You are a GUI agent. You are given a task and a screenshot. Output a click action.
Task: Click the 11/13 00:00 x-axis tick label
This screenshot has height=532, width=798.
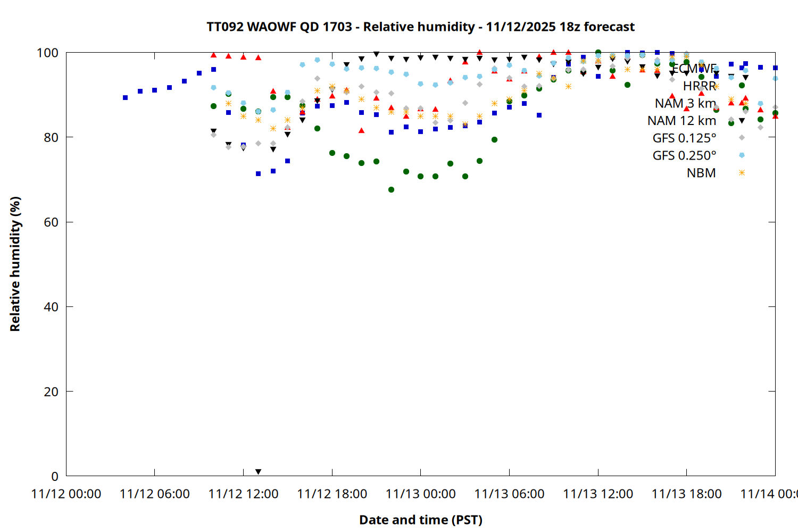tap(420, 494)
